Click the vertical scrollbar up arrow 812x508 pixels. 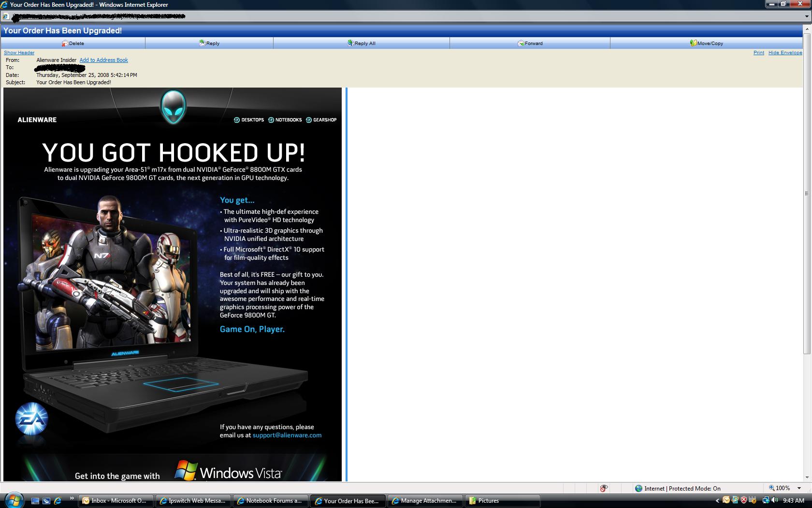click(807, 29)
